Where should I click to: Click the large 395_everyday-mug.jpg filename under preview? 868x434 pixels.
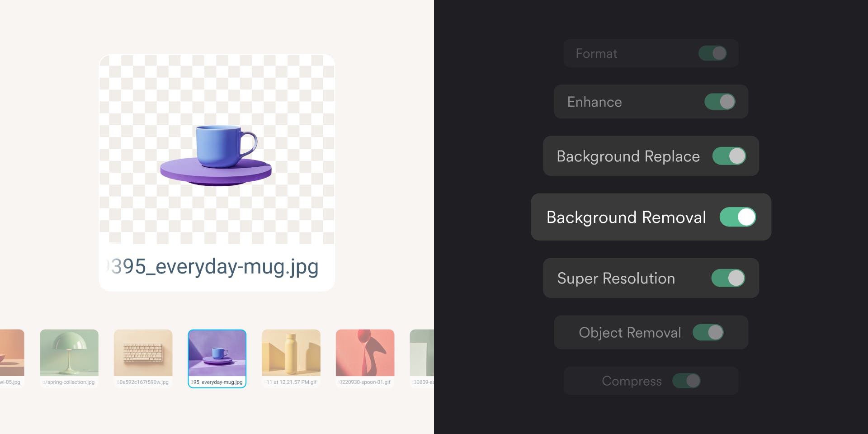[x=215, y=267]
